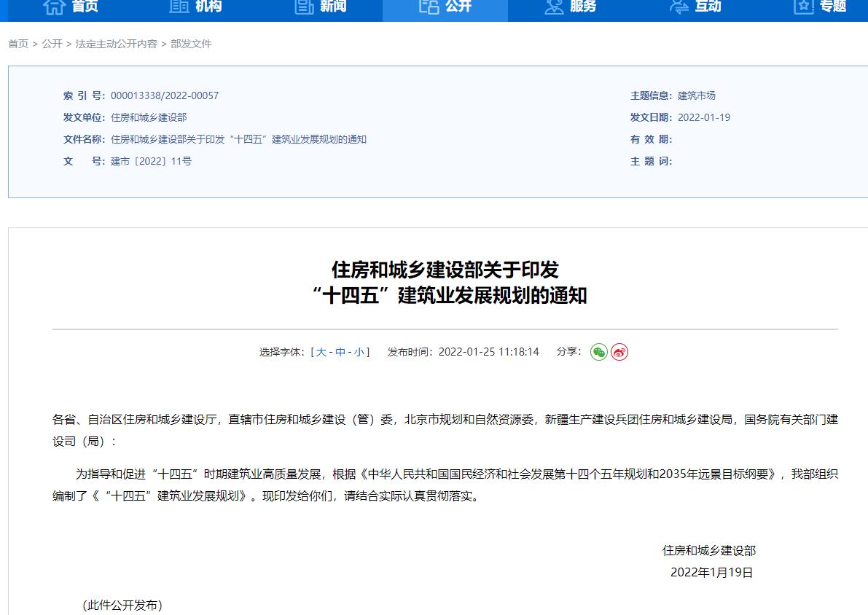
Task: Set font size to small (小)
Action: tap(359, 352)
